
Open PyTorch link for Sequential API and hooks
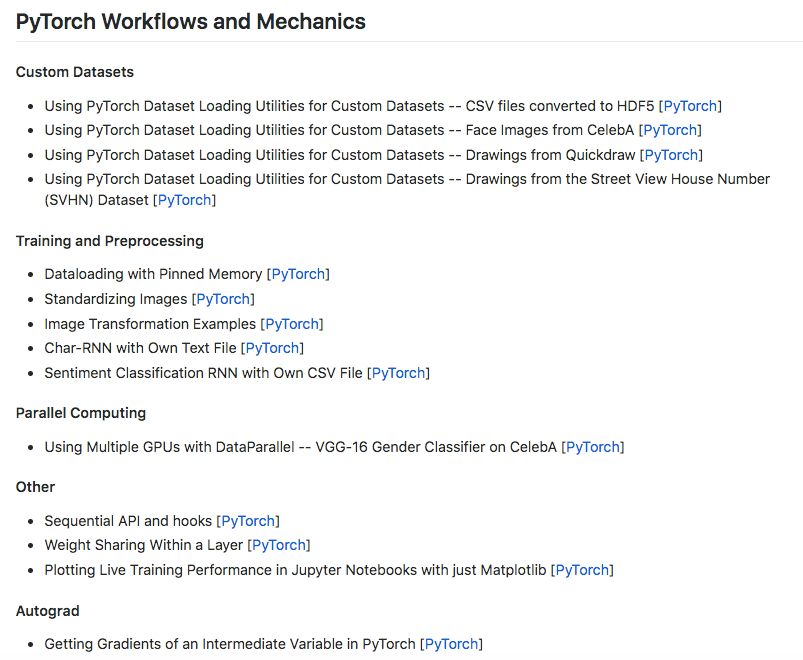coord(248,521)
